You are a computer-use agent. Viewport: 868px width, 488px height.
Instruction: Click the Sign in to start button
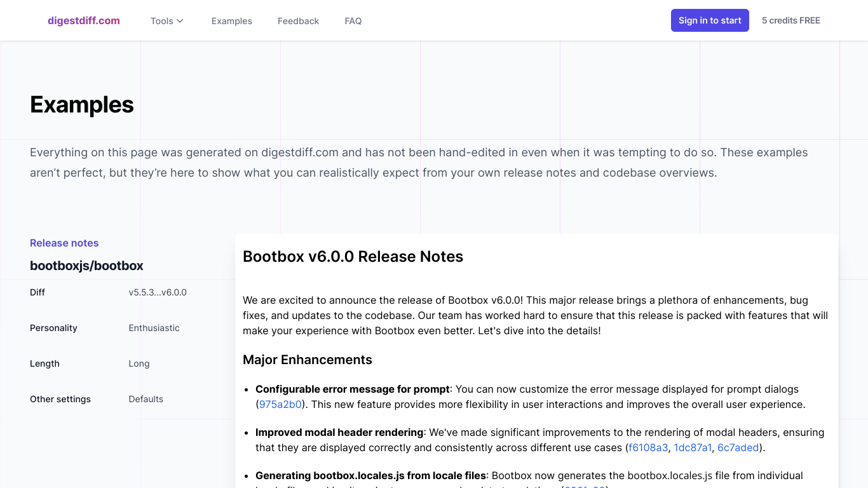click(x=710, y=20)
